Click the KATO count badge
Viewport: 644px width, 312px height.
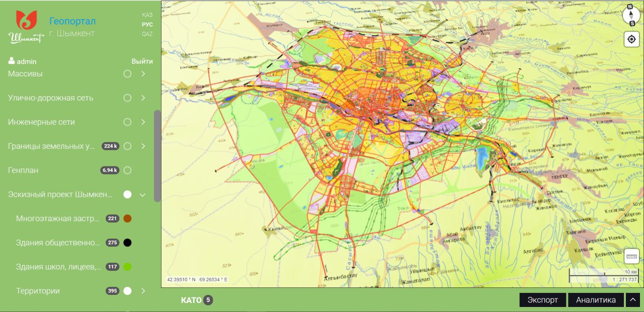pos(208,300)
